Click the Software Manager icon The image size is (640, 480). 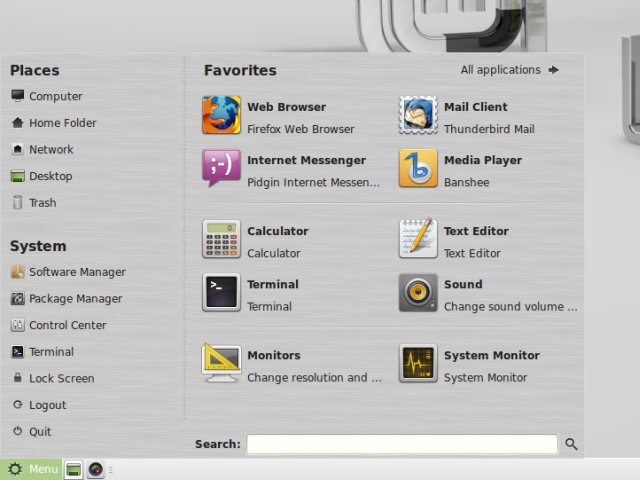coord(18,272)
